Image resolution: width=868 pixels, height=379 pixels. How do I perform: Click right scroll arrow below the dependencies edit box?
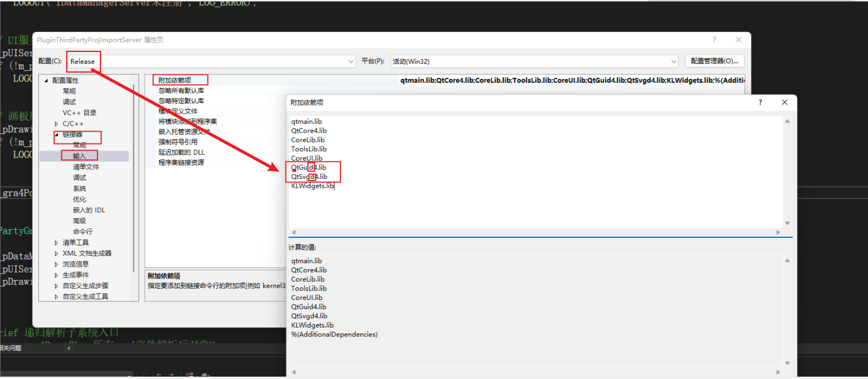778,233
